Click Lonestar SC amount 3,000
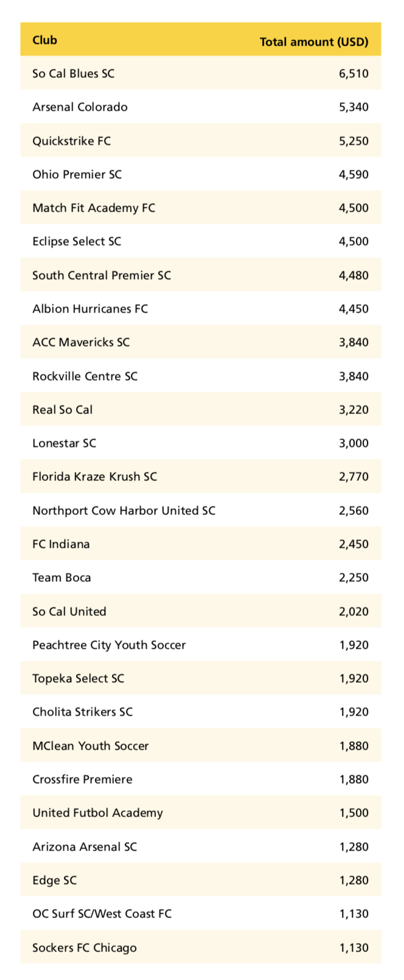The width and height of the screenshot is (404, 980). point(353,443)
